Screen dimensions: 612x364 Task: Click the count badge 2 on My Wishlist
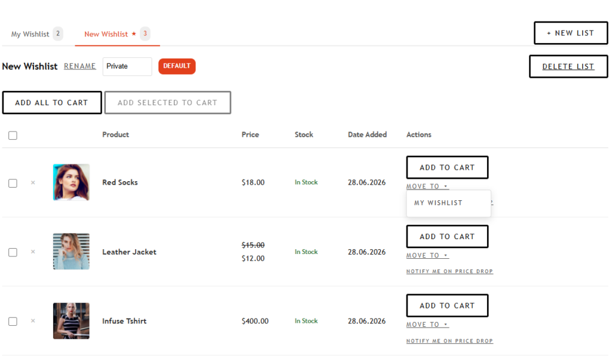click(58, 33)
